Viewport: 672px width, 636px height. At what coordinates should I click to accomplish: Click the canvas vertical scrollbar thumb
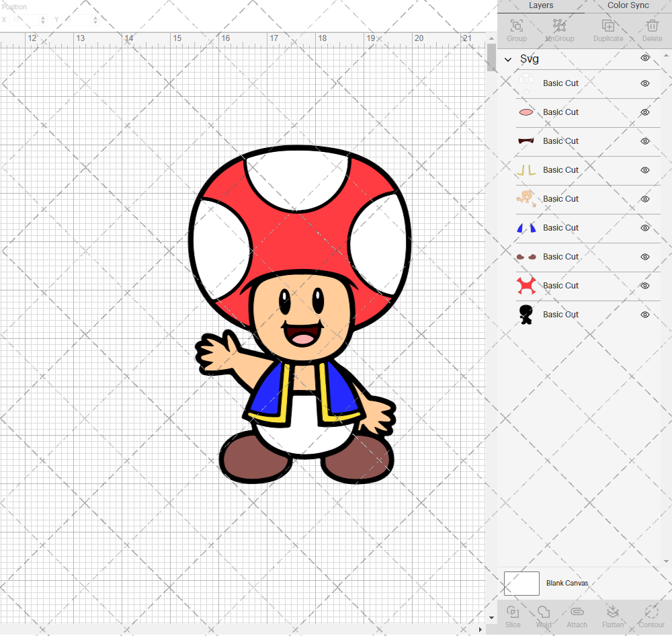[491, 57]
